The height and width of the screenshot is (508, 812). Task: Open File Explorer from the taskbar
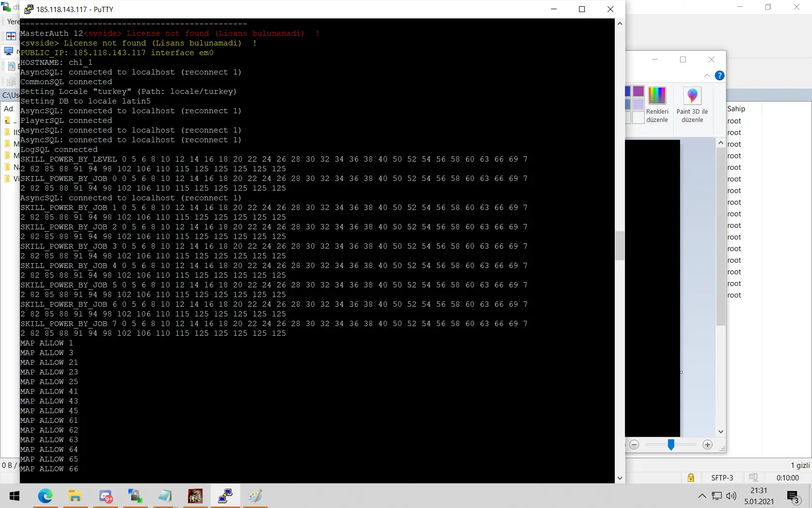pyautogui.click(x=75, y=496)
